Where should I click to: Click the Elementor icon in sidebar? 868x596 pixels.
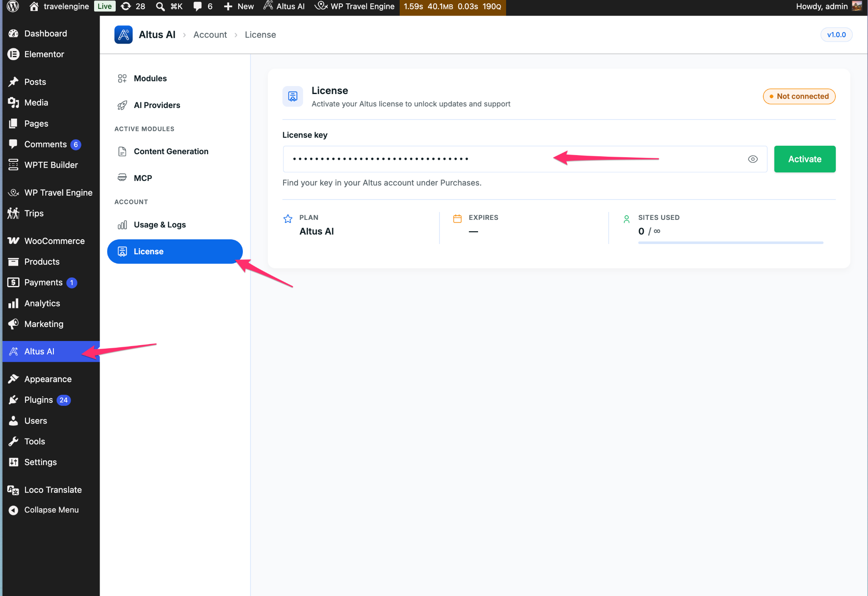point(14,54)
